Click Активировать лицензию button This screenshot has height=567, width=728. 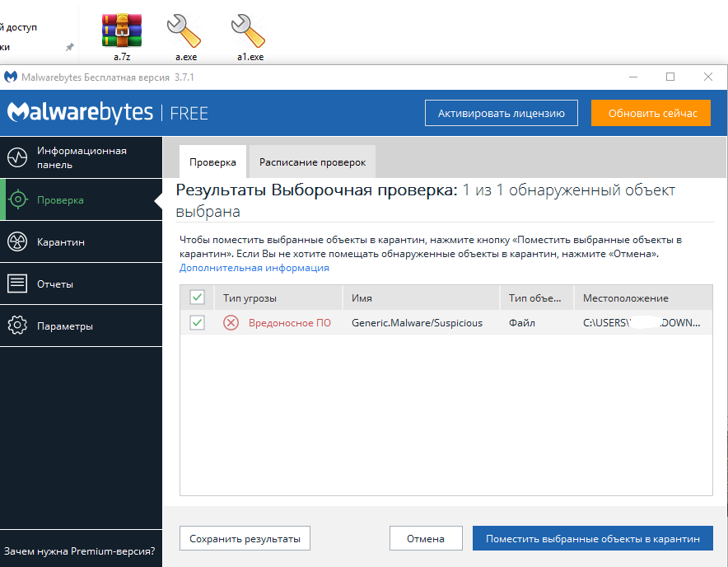click(502, 113)
